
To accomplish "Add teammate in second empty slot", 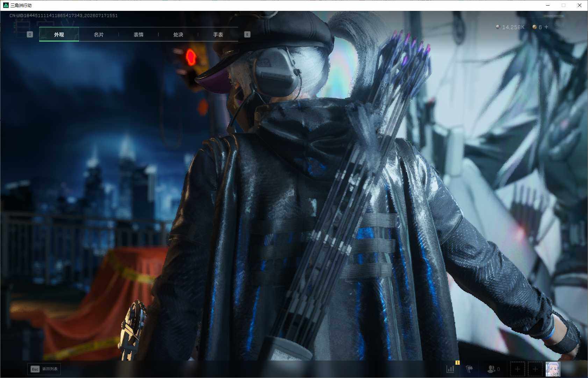I will coord(535,369).
